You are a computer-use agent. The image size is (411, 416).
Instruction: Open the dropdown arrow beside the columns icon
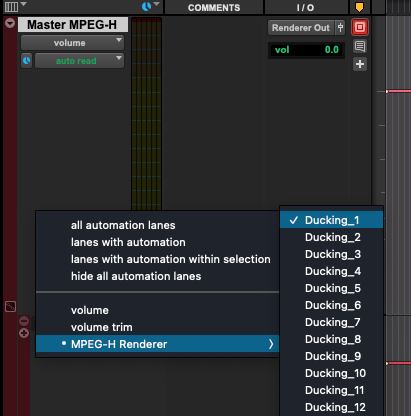click(x=24, y=4)
